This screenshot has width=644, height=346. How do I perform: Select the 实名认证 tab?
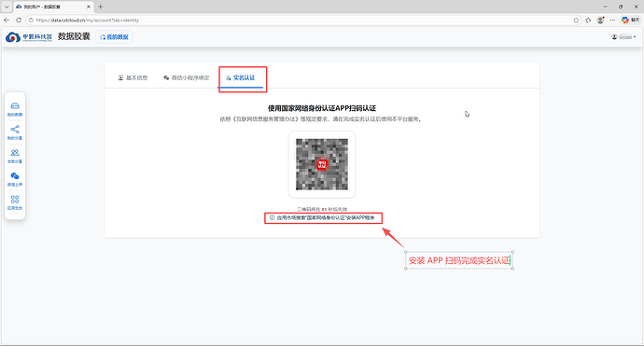point(240,77)
